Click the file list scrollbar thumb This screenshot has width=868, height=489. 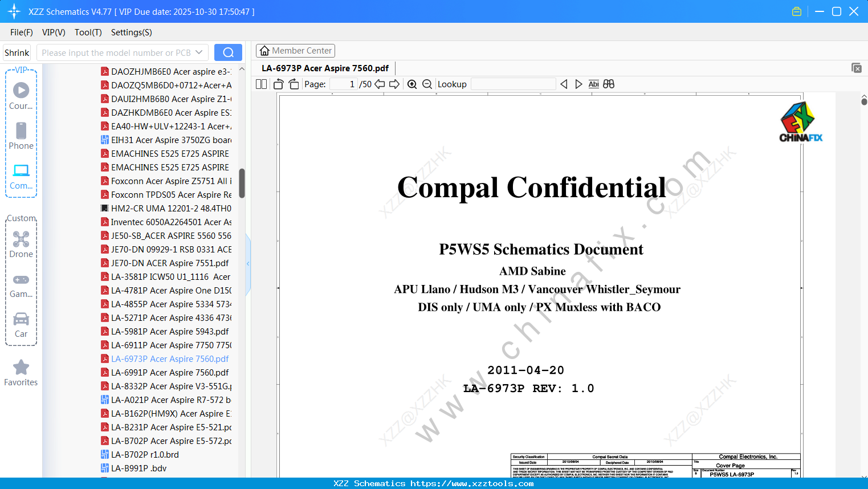point(242,183)
